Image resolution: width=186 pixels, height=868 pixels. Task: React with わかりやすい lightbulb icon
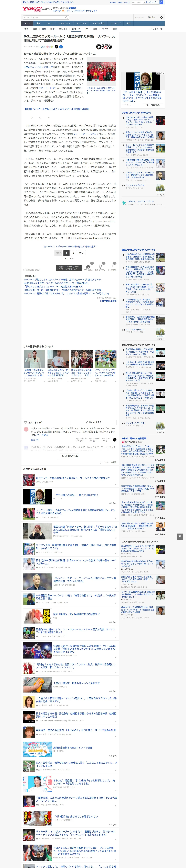click(100, 266)
